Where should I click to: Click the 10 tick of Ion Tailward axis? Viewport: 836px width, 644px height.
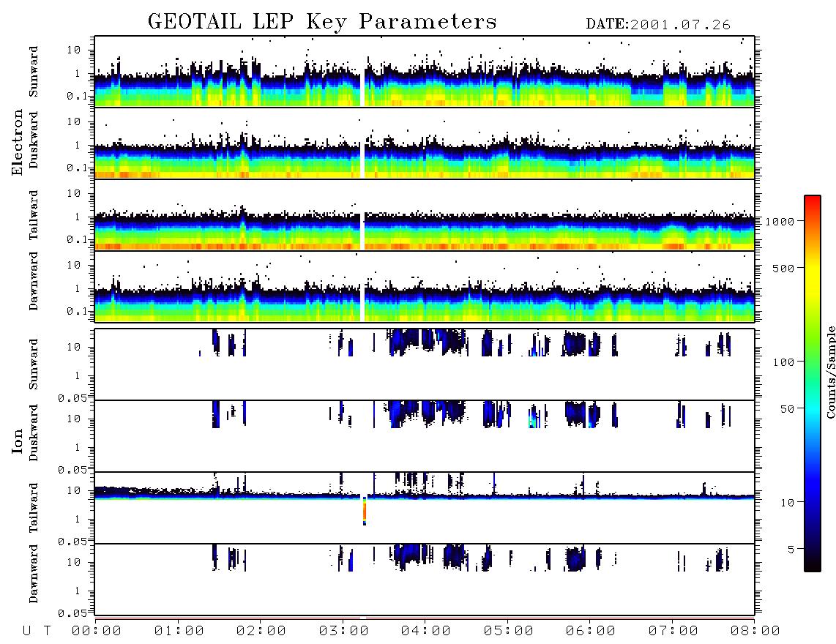pyautogui.click(x=74, y=490)
